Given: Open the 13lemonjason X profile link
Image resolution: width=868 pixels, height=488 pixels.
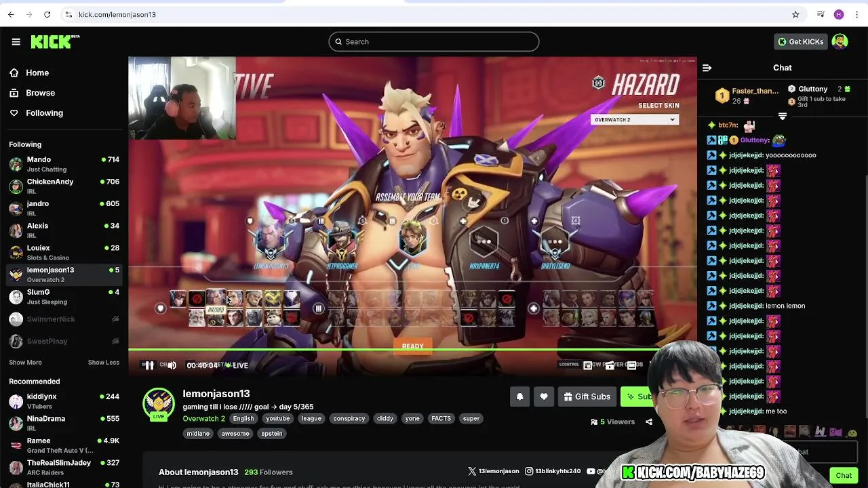Looking at the screenshot, I should [x=494, y=471].
